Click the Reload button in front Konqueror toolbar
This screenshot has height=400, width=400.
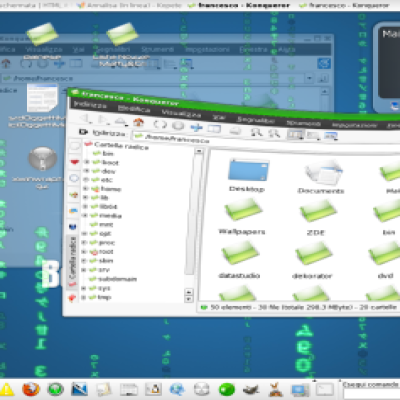coord(160,124)
